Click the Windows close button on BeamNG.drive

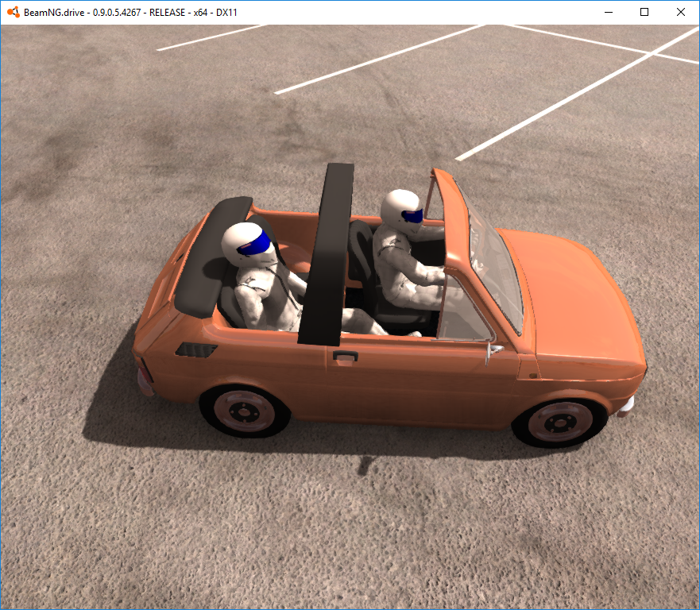[680, 12]
